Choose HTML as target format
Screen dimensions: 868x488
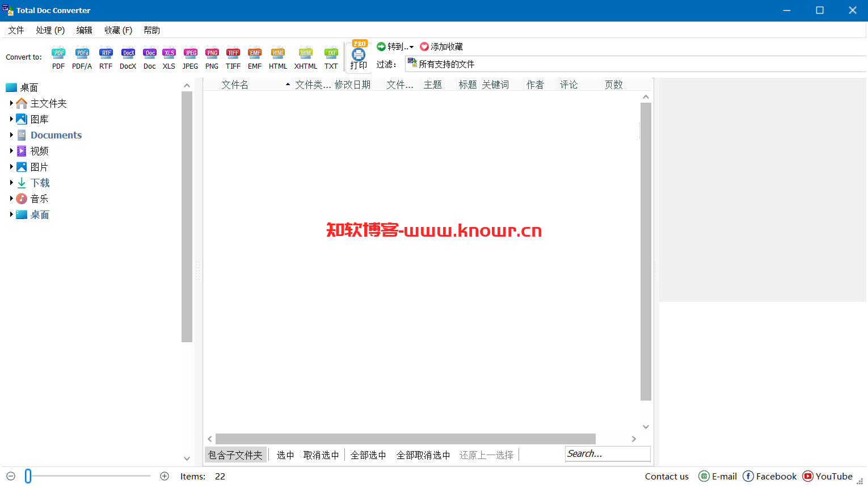278,58
